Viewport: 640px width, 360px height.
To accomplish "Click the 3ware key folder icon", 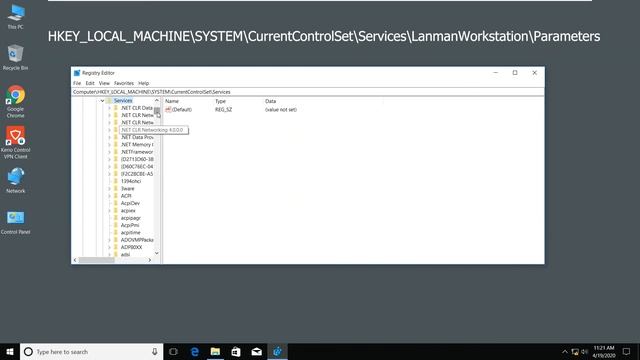I will click(x=116, y=189).
